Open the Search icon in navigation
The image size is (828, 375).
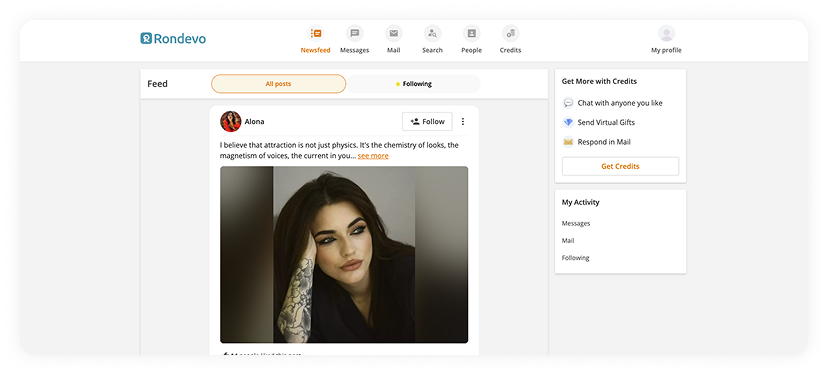[432, 34]
